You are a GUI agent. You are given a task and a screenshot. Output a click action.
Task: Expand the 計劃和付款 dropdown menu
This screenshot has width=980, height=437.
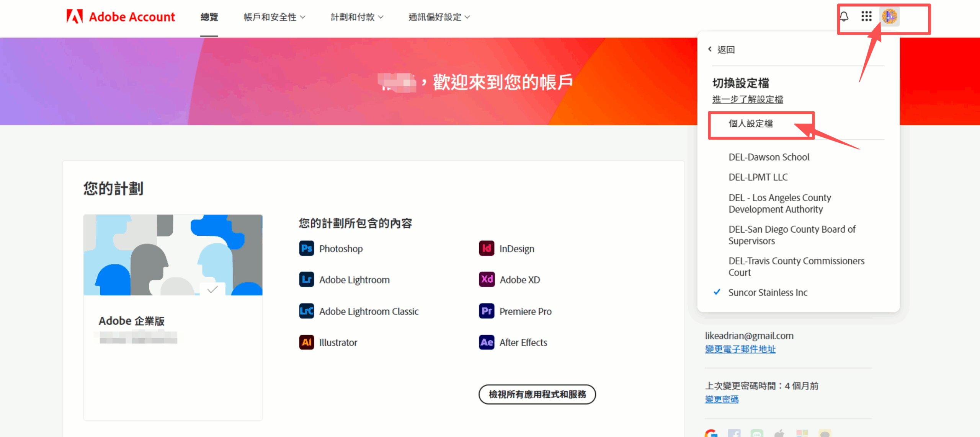[357, 17]
